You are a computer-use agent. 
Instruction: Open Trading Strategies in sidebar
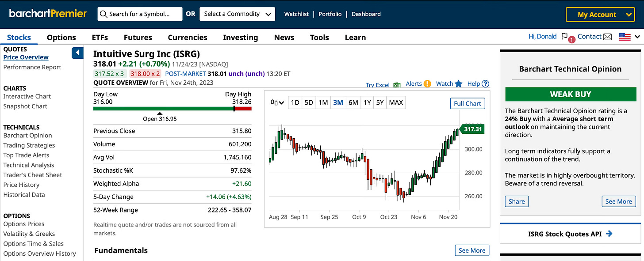tap(29, 145)
